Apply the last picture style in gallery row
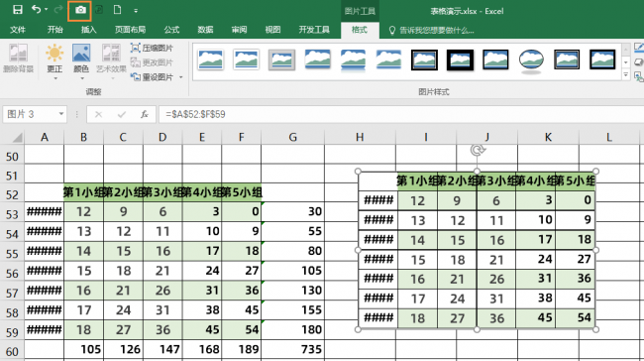Screen dimensions: 644x361 coord(602,60)
